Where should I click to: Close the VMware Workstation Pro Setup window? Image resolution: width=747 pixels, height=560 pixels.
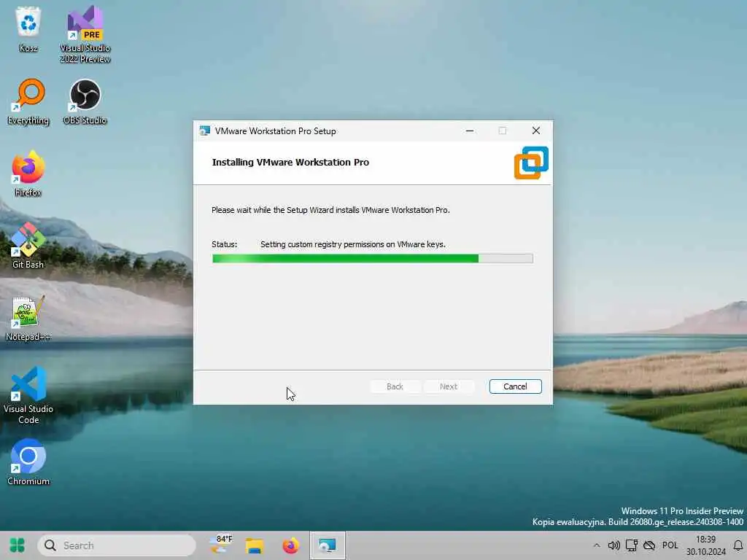click(536, 131)
